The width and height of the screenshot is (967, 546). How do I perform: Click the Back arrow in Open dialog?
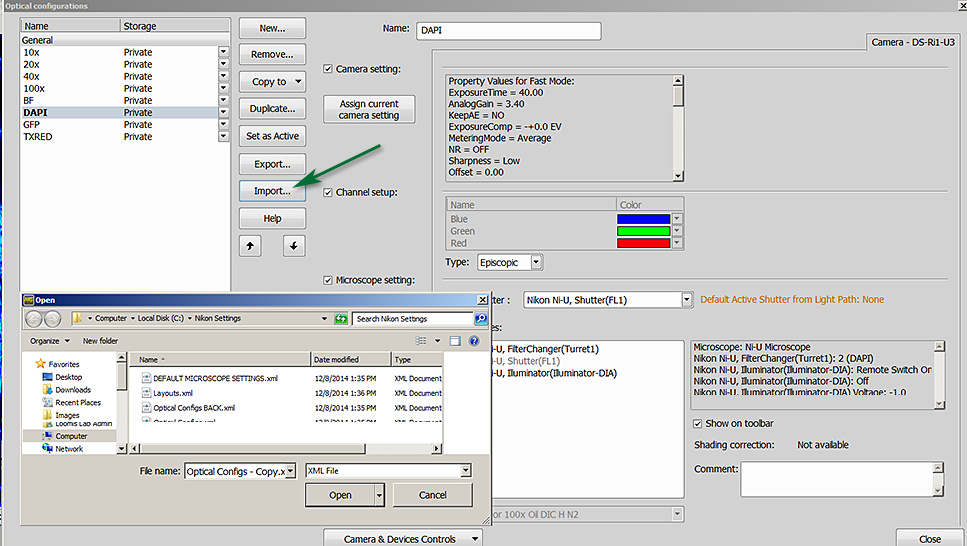(x=34, y=319)
